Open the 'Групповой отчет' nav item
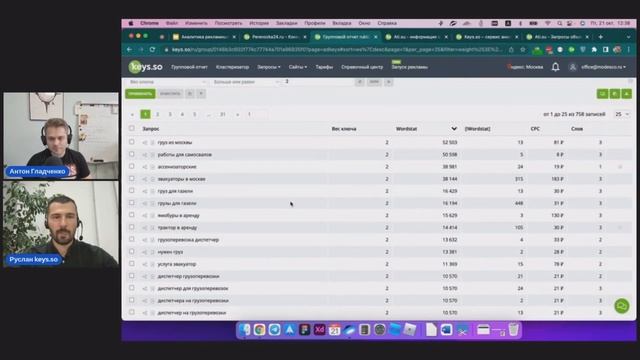Image resolution: width=640 pixels, height=360 pixels. tap(189, 67)
